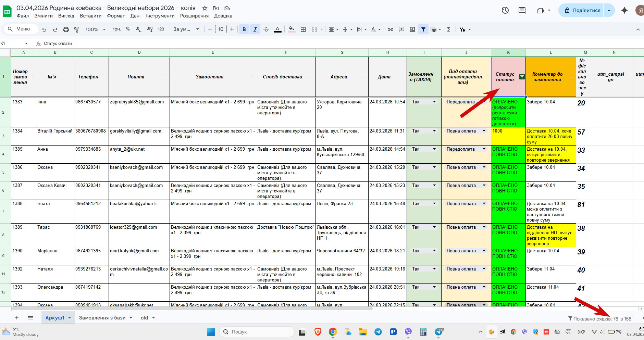Toggle bold formatting
Image resolution: width=644 pixels, height=340 pixels.
tap(244, 29)
